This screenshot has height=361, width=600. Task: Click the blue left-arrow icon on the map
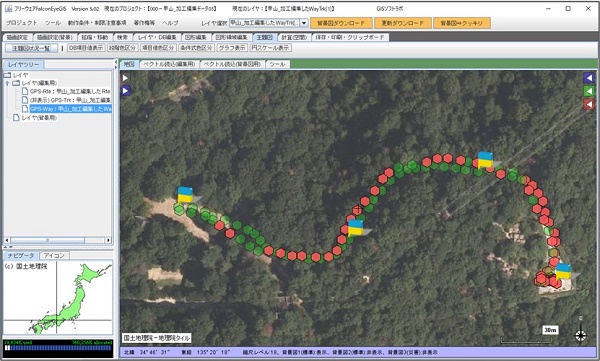(589, 78)
